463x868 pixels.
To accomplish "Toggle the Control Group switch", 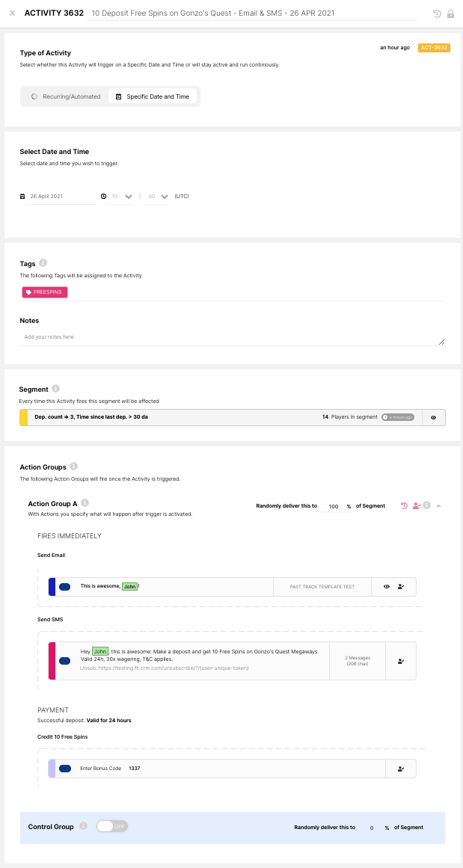I will pyautogui.click(x=112, y=826).
